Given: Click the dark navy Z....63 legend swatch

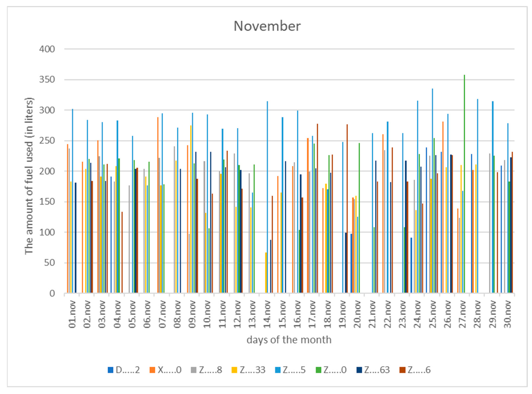Looking at the screenshot, I should [359, 370].
